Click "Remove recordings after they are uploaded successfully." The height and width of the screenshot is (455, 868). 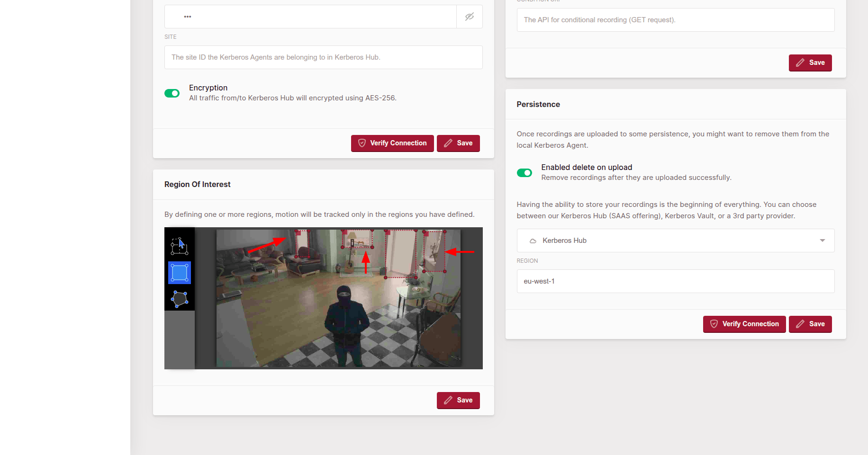pyautogui.click(x=636, y=178)
